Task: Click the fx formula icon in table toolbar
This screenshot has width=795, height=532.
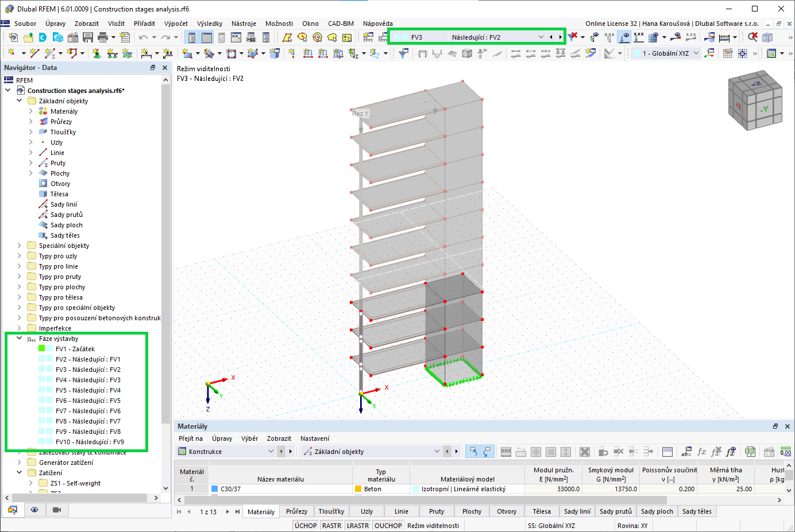Action: (701, 452)
